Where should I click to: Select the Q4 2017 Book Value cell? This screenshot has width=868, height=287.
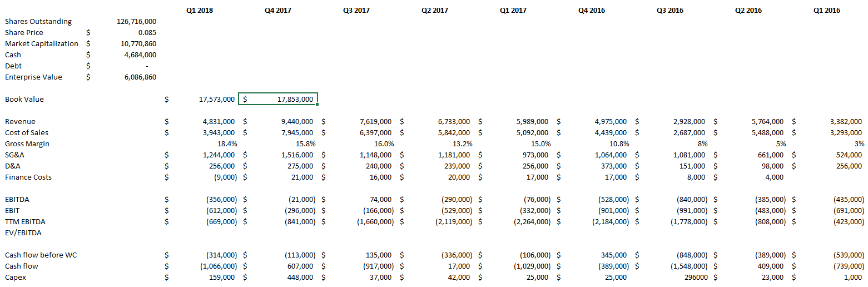pos(278,100)
